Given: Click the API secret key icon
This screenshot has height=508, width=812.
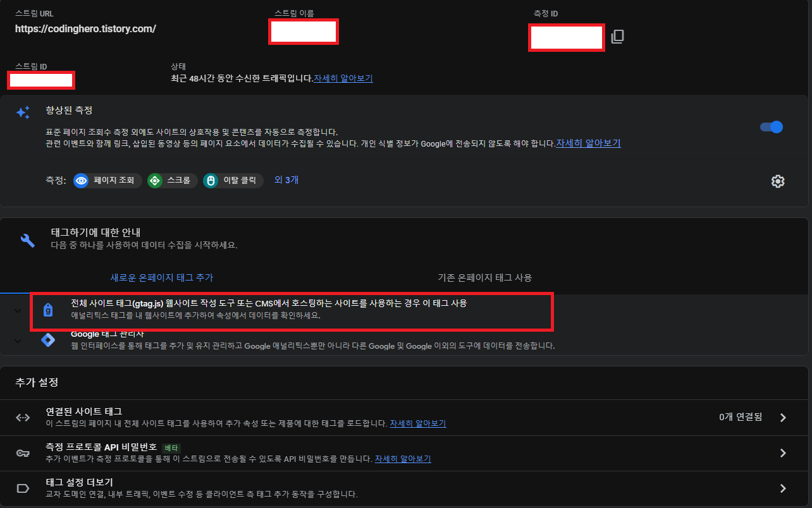Looking at the screenshot, I should 23,453.
